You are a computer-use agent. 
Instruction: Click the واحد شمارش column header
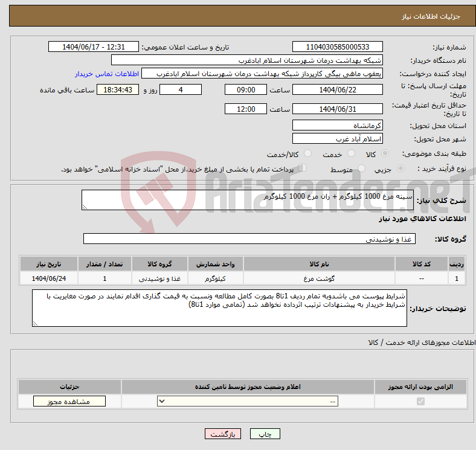(215, 264)
